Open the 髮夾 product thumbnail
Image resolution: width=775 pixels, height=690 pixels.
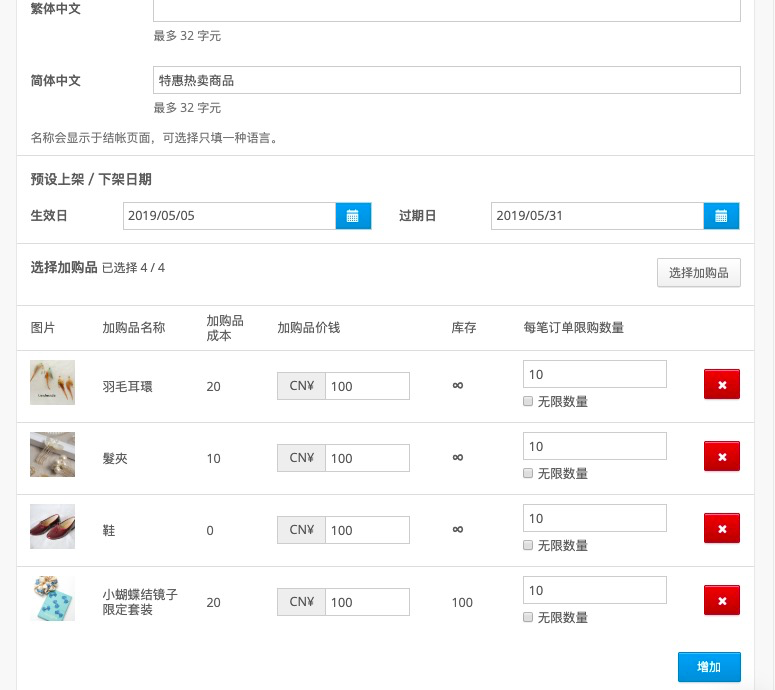point(52,455)
